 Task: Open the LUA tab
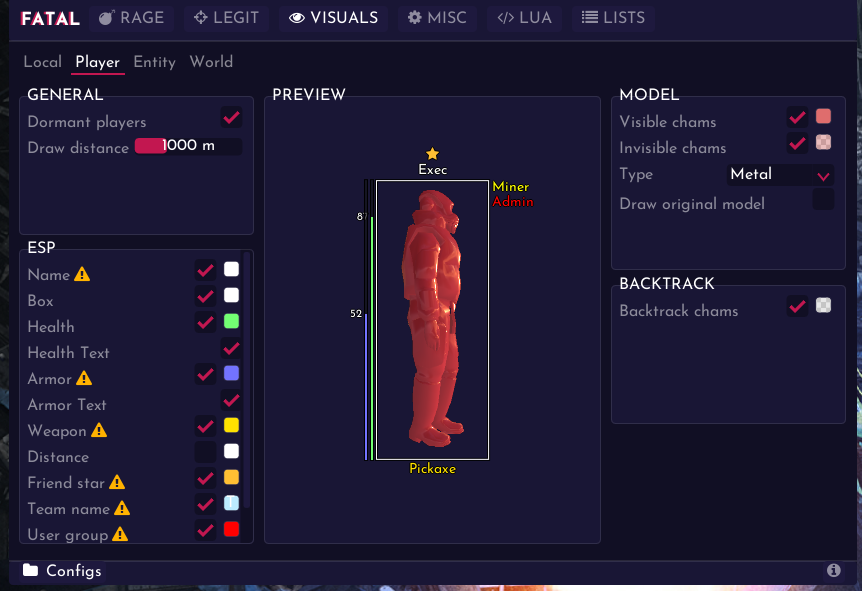(x=524, y=18)
